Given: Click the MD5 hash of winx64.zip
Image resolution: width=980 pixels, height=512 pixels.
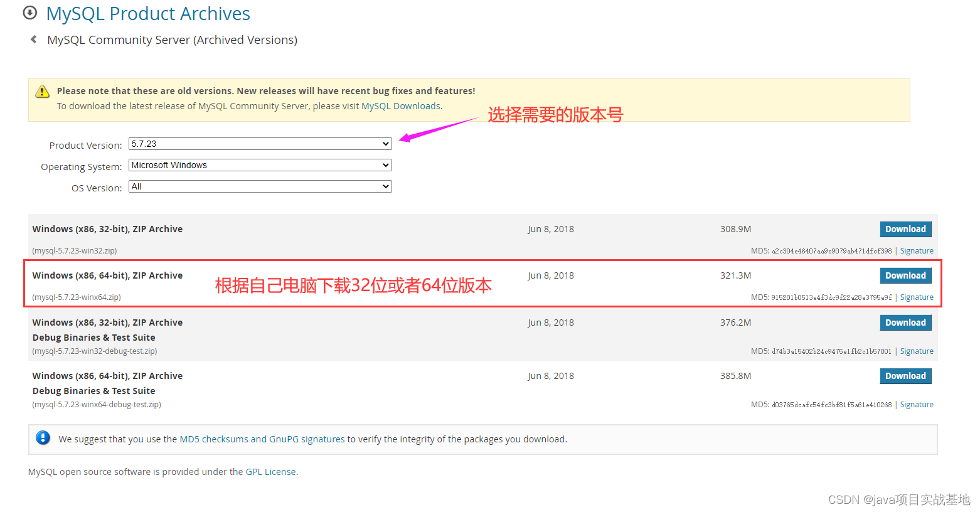Looking at the screenshot, I should pos(831,297).
